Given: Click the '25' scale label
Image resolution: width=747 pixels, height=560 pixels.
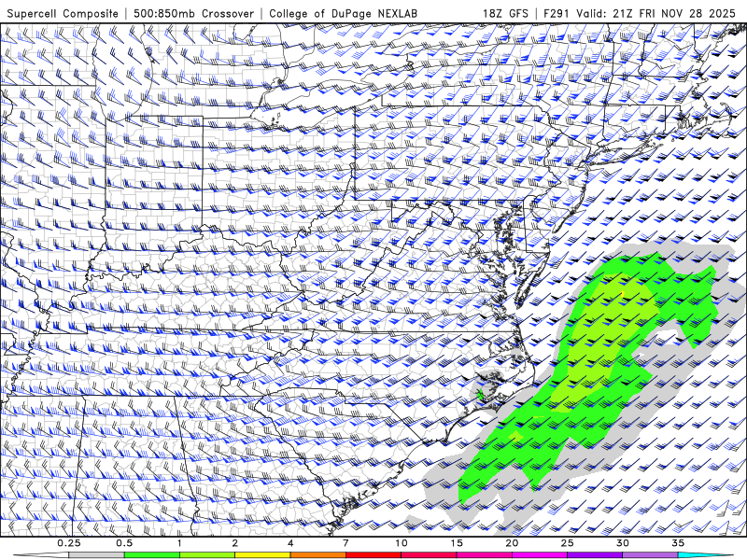Looking at the screenshot, I should pos(567,543).
